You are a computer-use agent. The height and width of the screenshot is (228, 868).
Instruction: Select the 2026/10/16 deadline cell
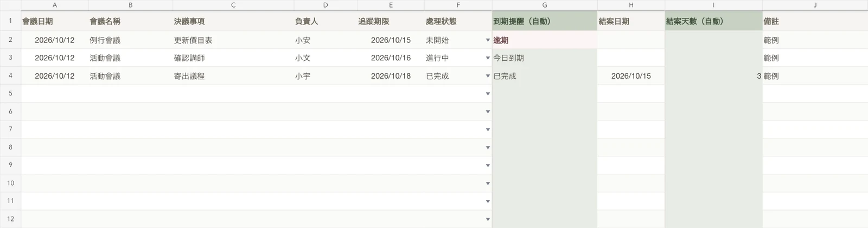point(391,58)
